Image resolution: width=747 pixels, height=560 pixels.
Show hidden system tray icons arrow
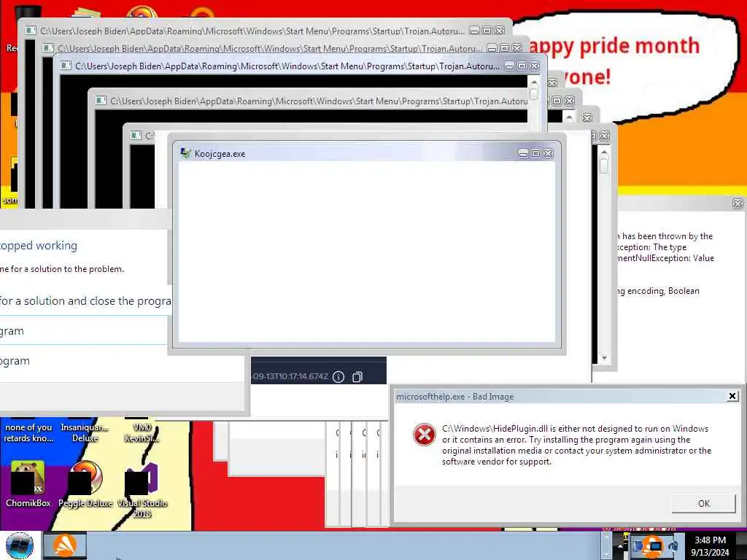point(621,545)
